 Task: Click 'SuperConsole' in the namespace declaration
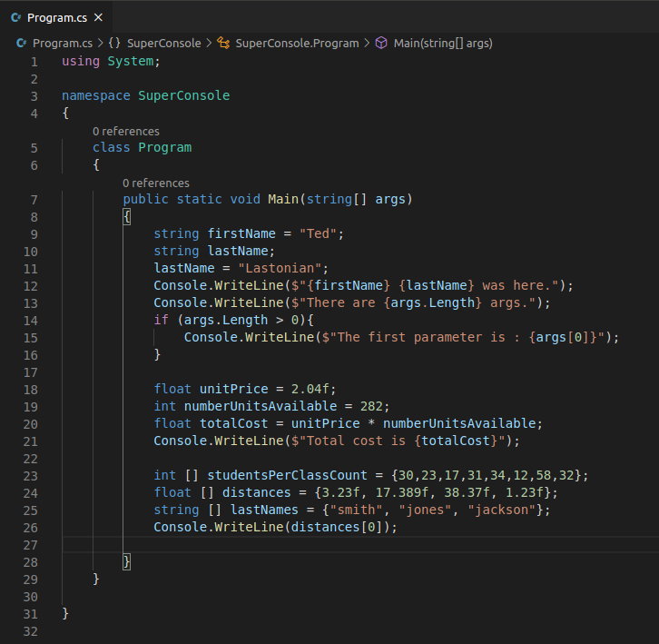(x=184, y=96)
